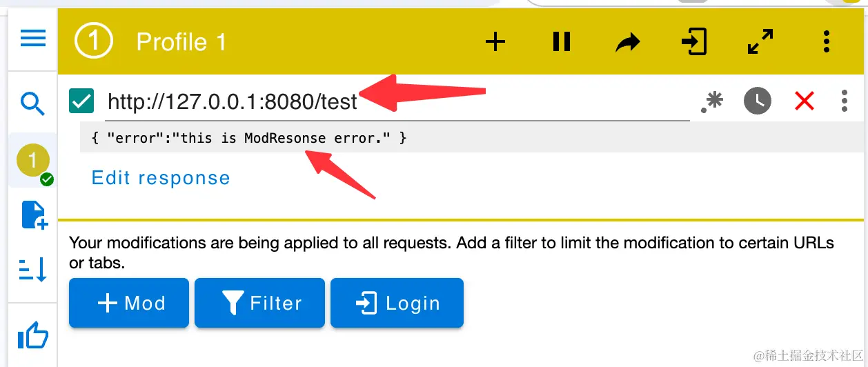
Task: Toggle the regex asterisk icon
Action: pos(711,102)
